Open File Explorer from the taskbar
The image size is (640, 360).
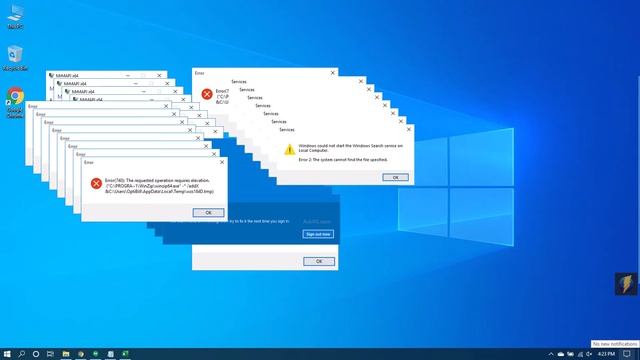pos(66,354)
